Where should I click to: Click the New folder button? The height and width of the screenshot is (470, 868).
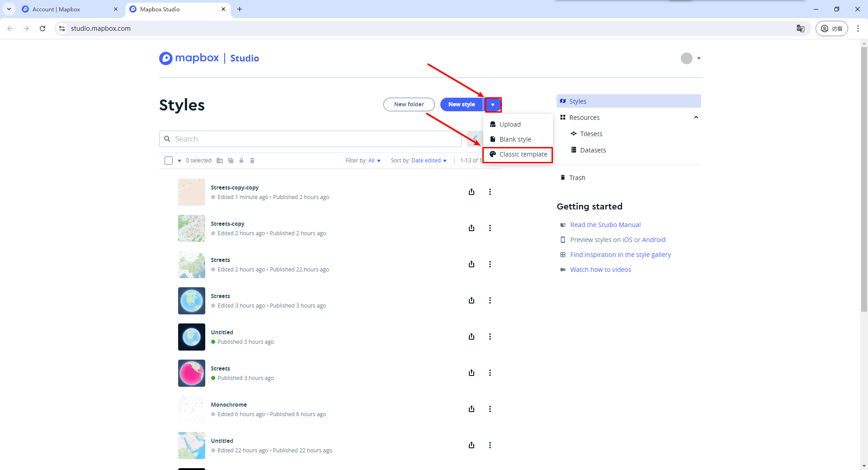pyautogui.click(x=409, y=104)
